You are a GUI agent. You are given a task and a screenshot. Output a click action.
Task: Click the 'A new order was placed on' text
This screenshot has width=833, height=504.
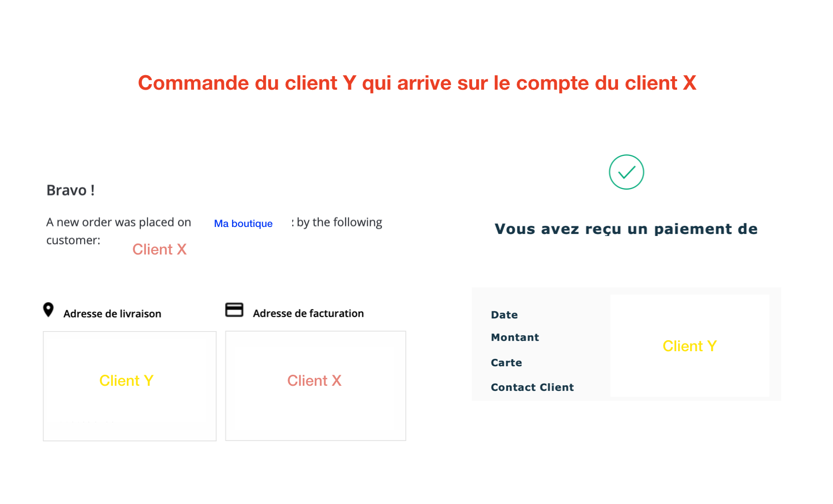pos(119,222)
